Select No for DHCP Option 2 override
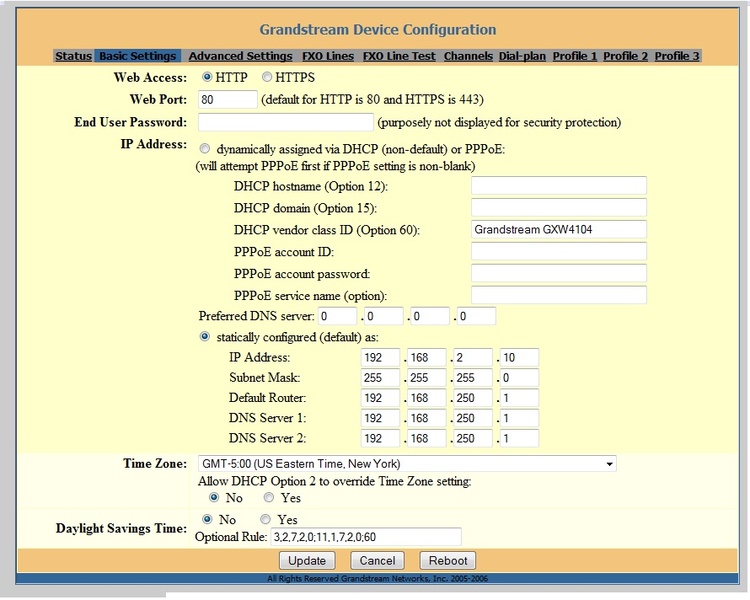This screenshot has width=750, height=600. pyautogui.click(x=214, y=498)
